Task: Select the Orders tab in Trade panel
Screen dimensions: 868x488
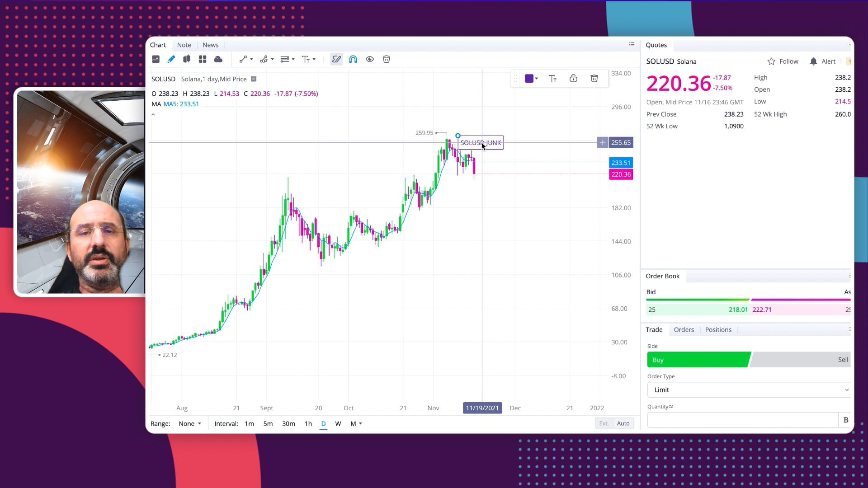Action: (684, 329)
